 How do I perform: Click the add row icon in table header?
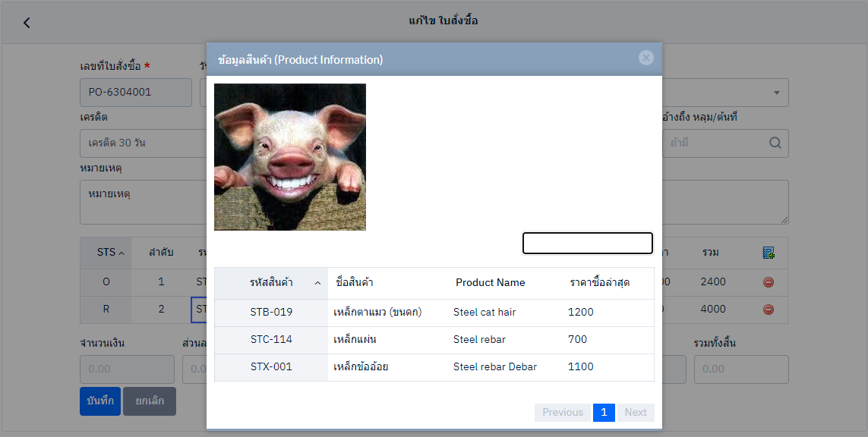768,253
